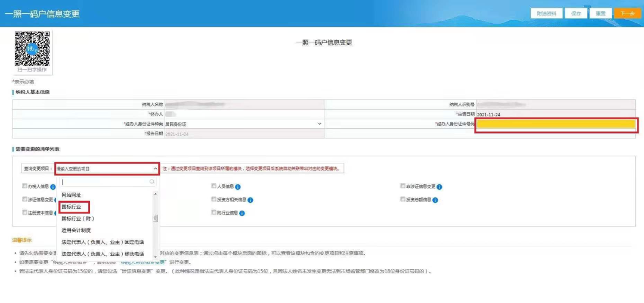Viewport: 644px width, 303px height.
Task: Click info icon beside 附行业信息
Action: coord(242,213)
